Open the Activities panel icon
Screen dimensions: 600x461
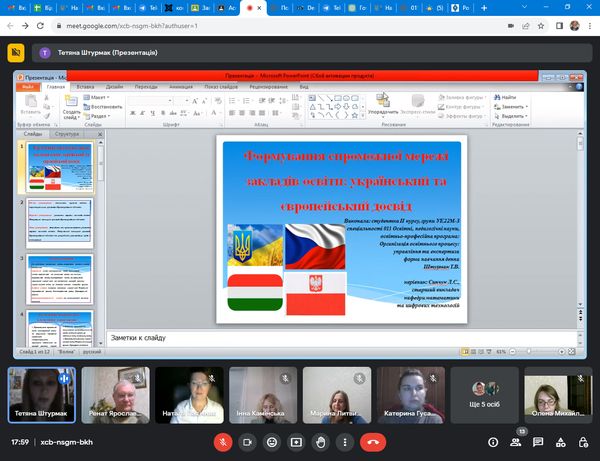click(563, 441)
